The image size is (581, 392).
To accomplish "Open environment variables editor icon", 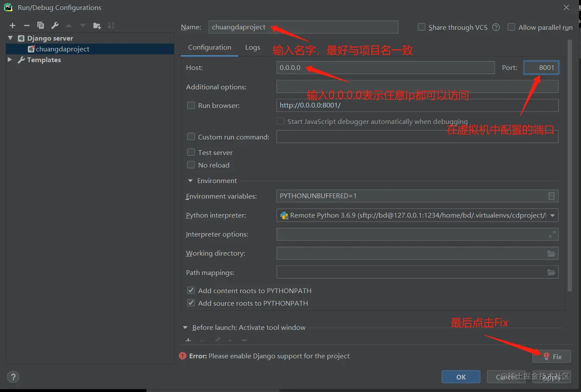I will point(551,196).
